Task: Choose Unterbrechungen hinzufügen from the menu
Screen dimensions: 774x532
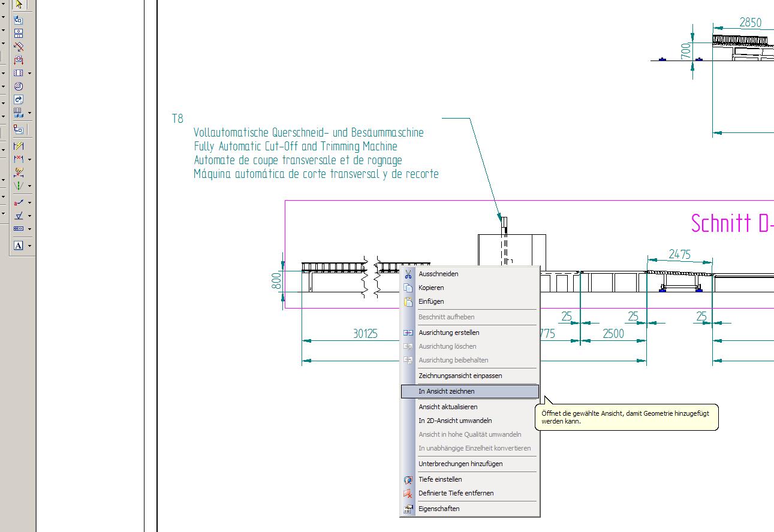Action: click(470, 464)
